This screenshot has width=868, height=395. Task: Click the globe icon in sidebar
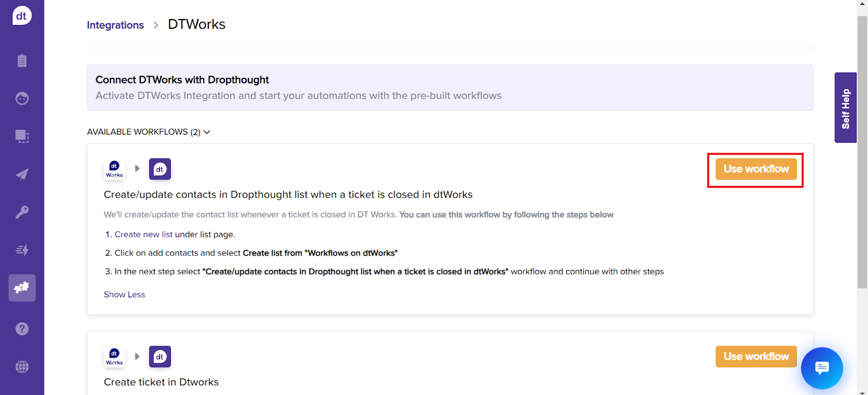tap(22, 367)
